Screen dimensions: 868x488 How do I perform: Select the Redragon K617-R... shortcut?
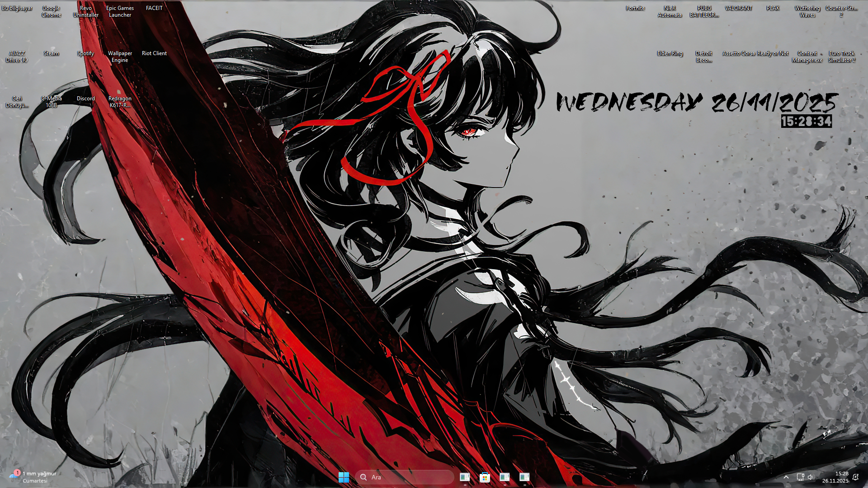pyautogui.click(x=120, y=102)
